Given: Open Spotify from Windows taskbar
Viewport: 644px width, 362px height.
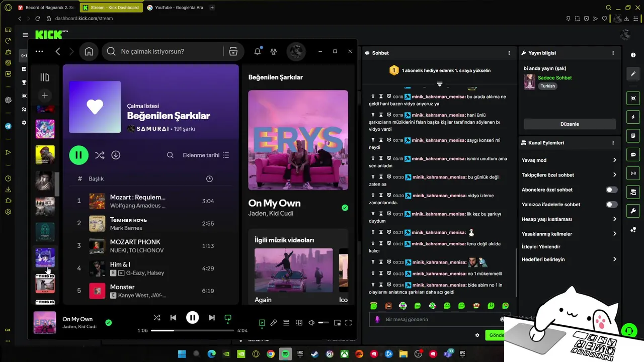Looking at the screenshot, I should [x=285, y=354].
